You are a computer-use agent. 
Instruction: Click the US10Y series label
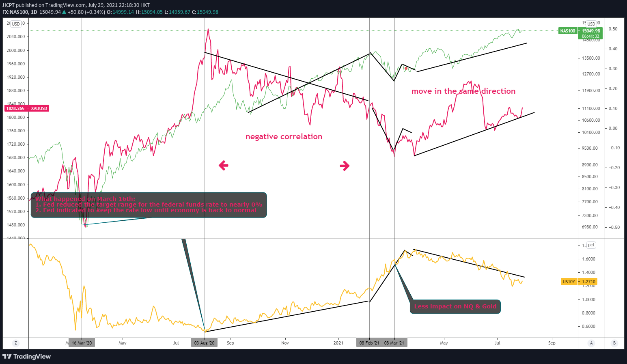tap(569, 282)
